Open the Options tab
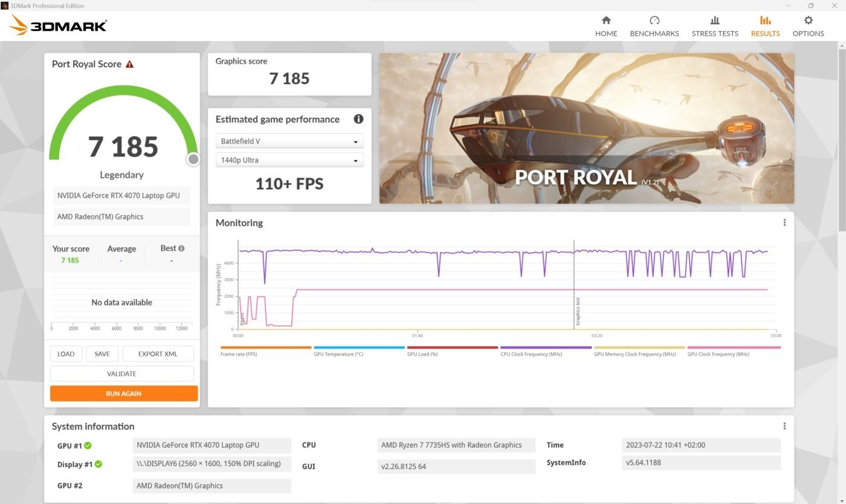Viewport: 846px width, 504px height. pos(808,27)
